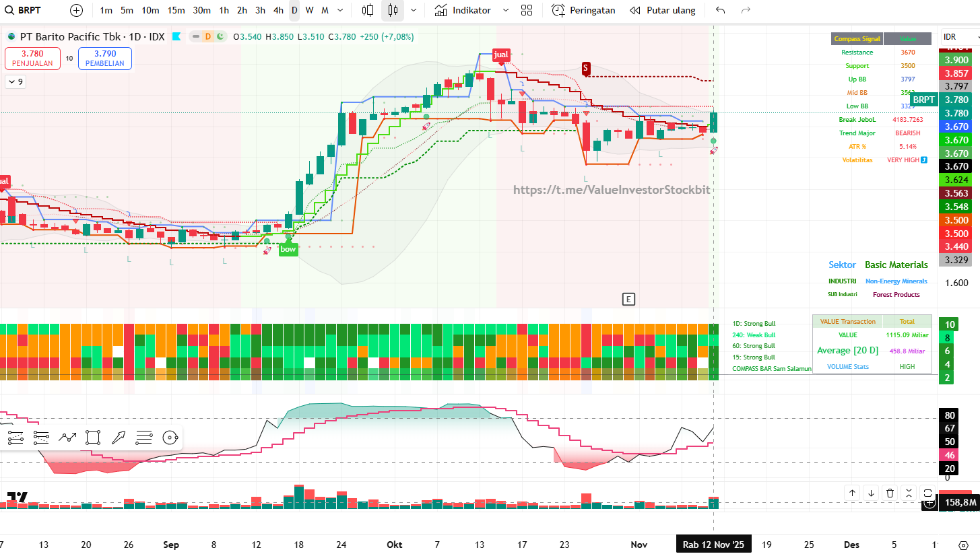980x554 pixels.
Task: Select the circle drawing tool
Action: pos(170,438)
